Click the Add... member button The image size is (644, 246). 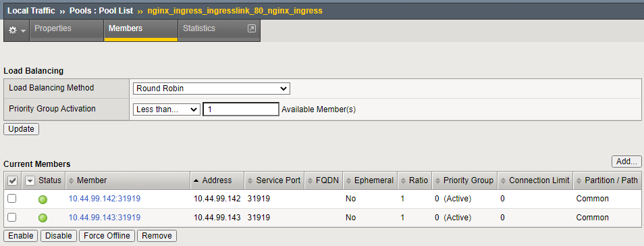pyautogui.click(x=626, y=162)
